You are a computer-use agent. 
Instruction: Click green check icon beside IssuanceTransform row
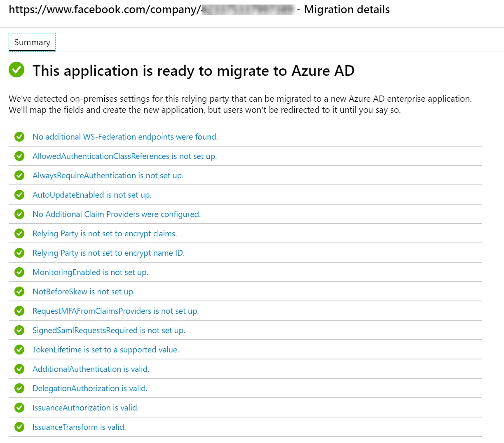[x=19, y=427]
